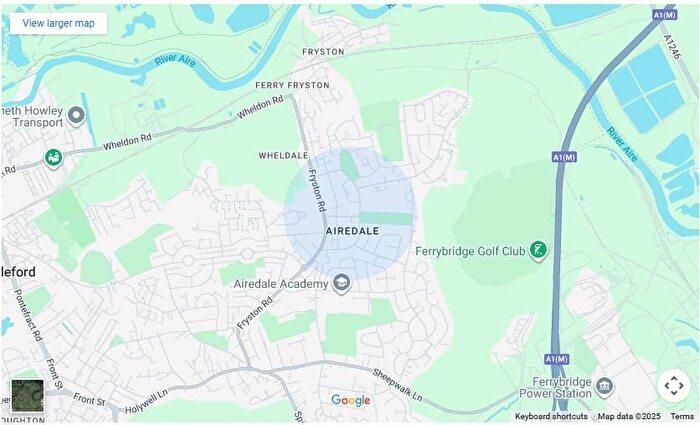Click the green playground marker near Wheldon Rd
Screen dimensions: 700x425
(53, 158)
